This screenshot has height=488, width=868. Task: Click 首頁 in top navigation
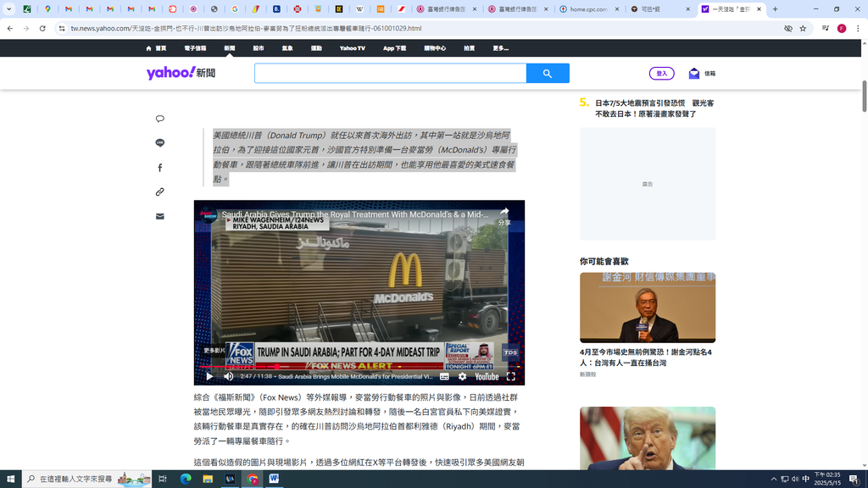pos(156,48)
